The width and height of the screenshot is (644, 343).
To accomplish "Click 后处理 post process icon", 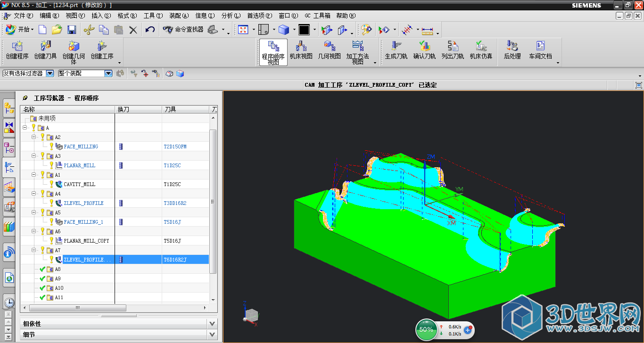I will pos(512,51).
